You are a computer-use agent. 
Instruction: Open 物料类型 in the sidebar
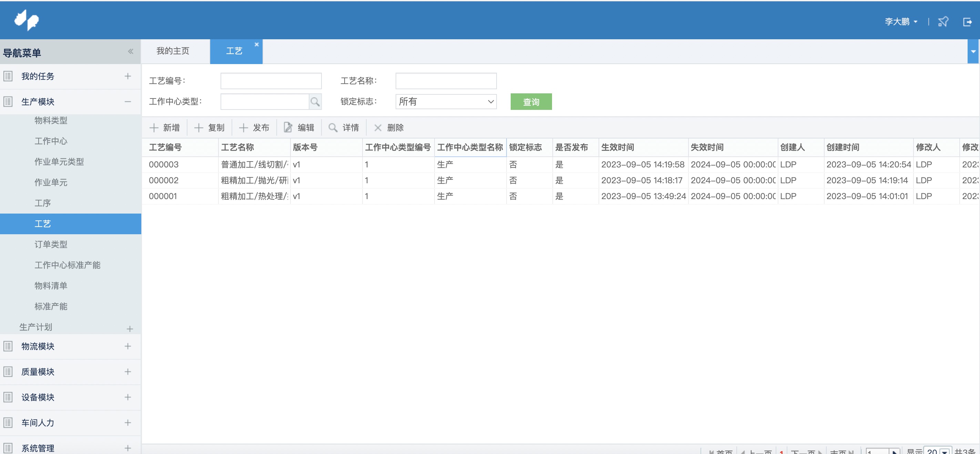click(x=51, y=120)
